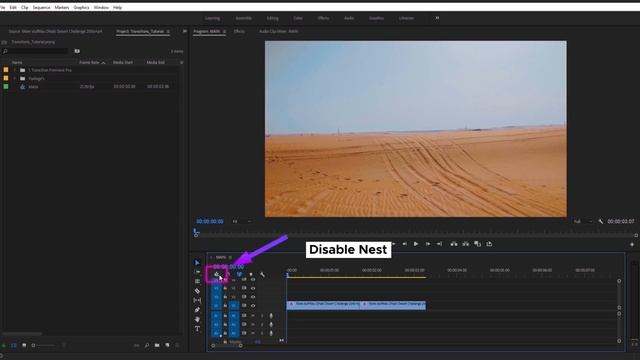Expand the Transition Premiere Pro bin
The image size is (640, 360).
coord(15,70)
